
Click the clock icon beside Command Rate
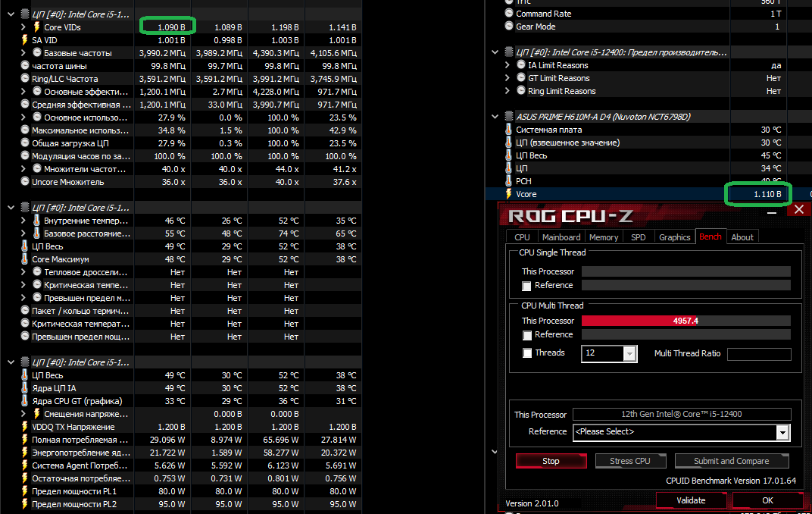[508, 14]
